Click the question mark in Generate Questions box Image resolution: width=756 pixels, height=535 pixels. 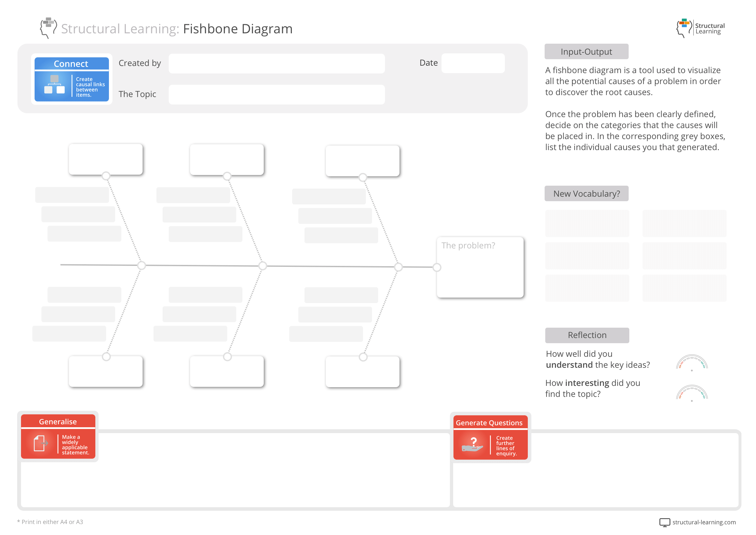[474, 441]
